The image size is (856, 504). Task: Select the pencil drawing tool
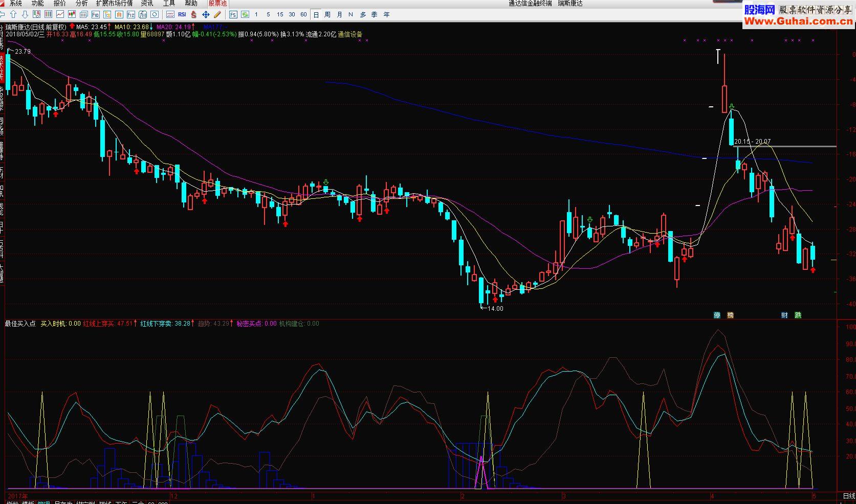pos(217,15)
